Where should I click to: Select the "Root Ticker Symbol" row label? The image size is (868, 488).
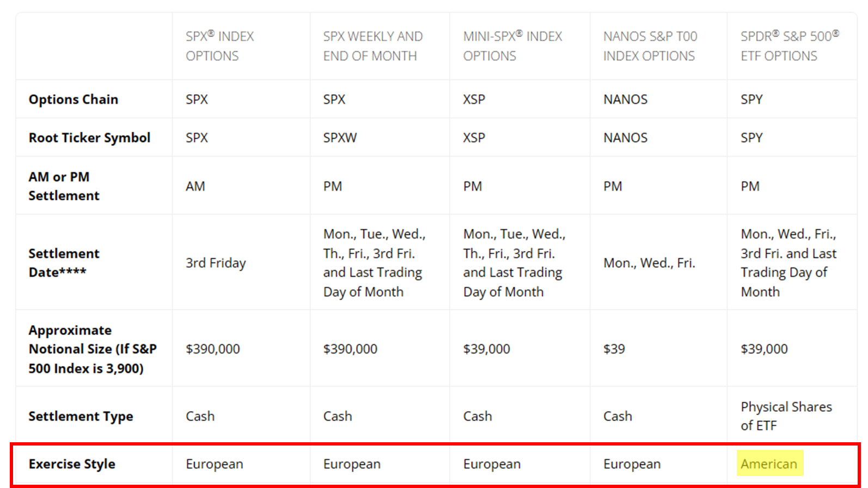click(89, 137)
